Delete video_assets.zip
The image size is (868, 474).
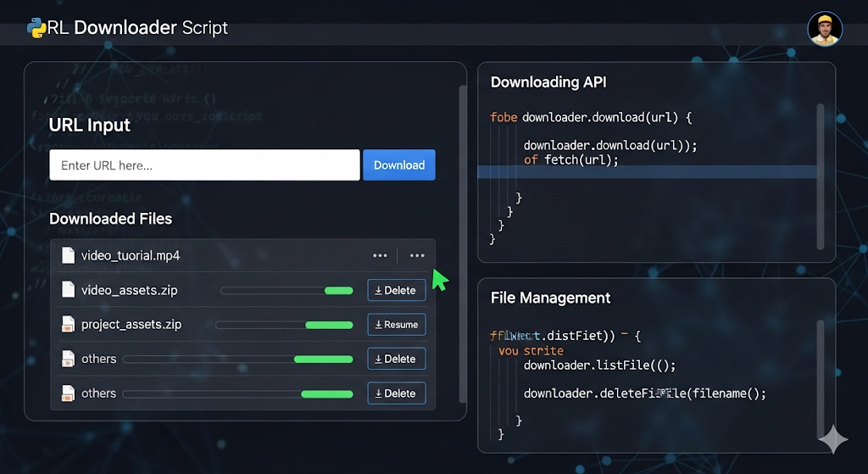tap(397, 290)
